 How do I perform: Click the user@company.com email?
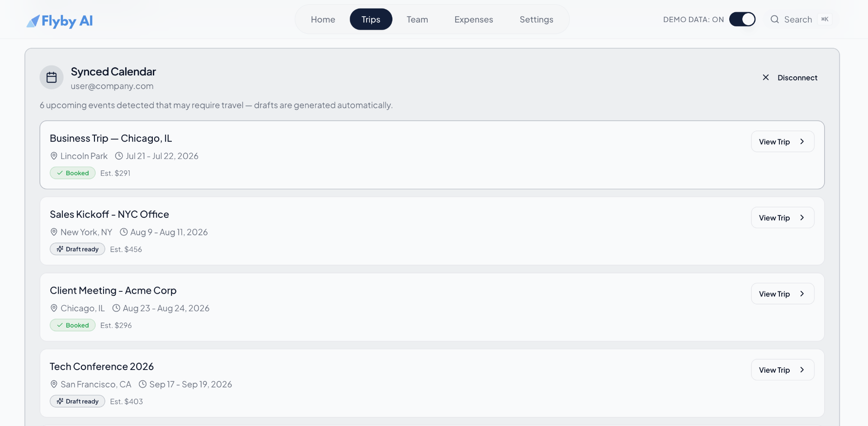click(112, 86)
